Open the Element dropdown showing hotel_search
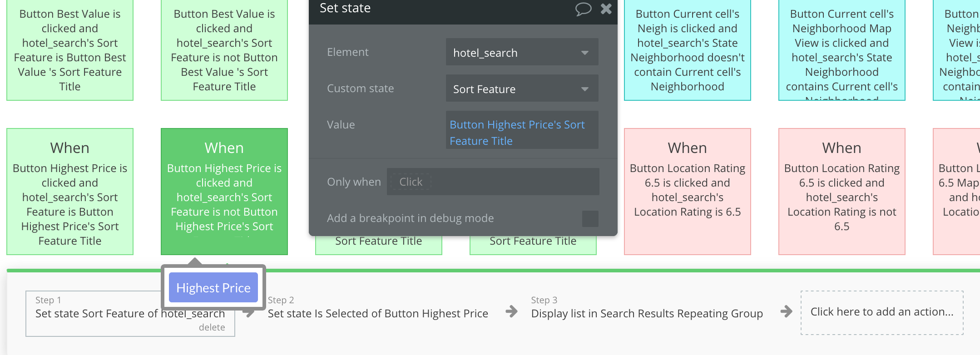This screenshot has width=980, height=355. click(522, 53)
